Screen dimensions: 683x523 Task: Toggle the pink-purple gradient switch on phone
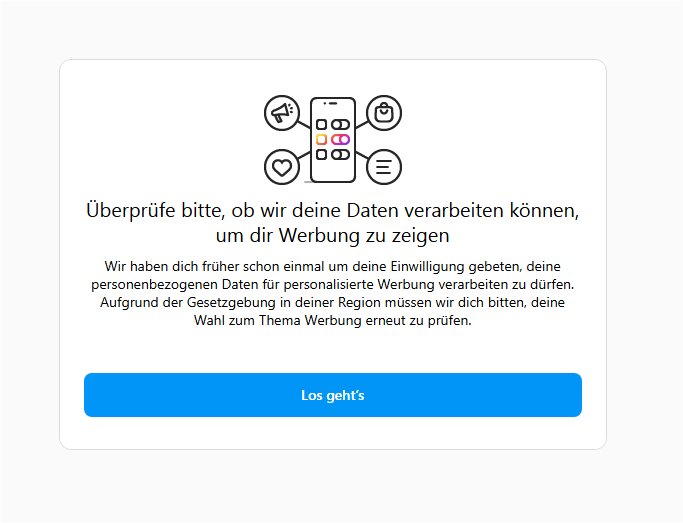[x=340, y=139]
